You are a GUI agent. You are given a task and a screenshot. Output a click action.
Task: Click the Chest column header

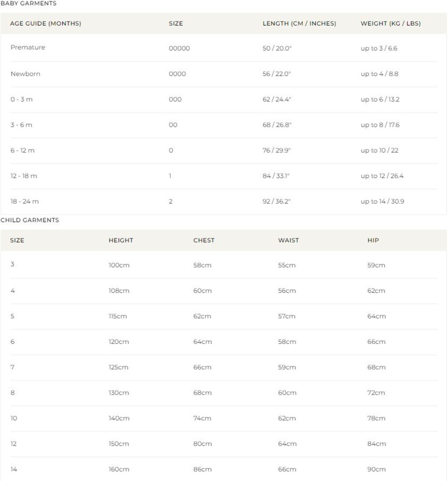coord(204,240)
